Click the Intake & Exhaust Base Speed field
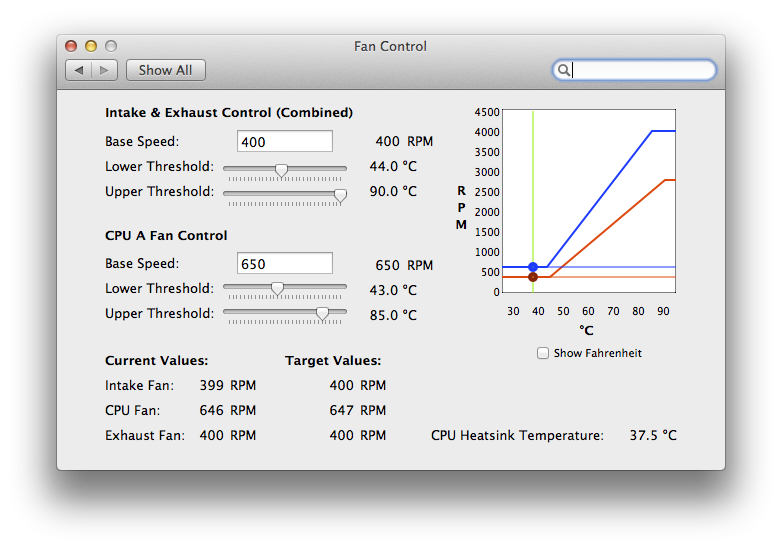This screenshot has height=549, width=782. coord(285,142)
